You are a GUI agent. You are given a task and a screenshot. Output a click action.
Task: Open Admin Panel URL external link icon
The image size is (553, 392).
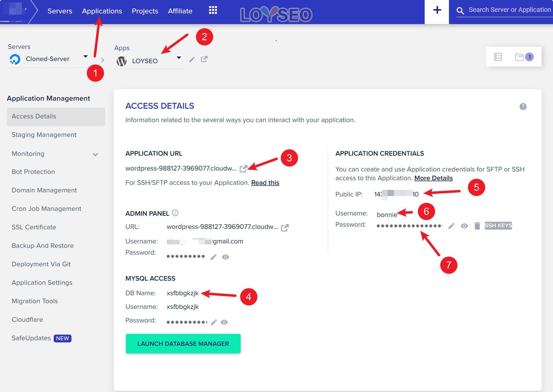click(x=285, y=228)
